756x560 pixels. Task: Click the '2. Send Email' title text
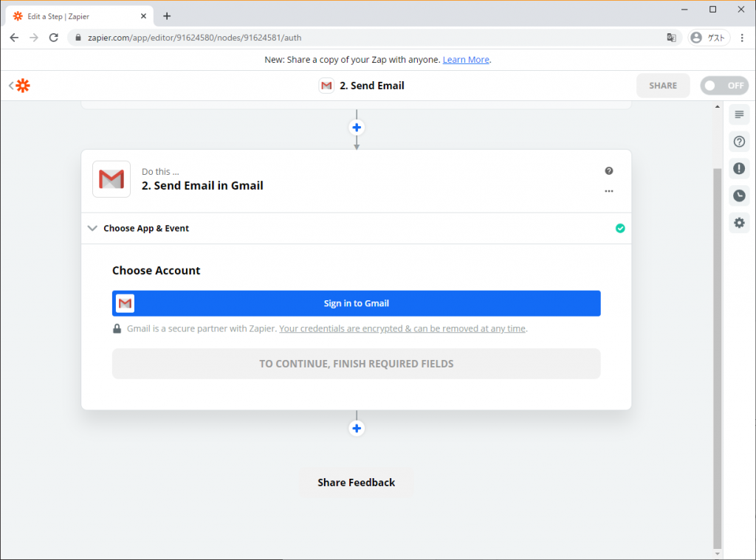[x=372, y=86]
